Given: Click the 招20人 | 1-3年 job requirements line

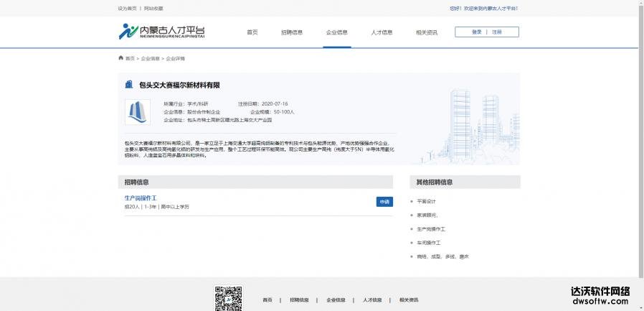Looking at the screenshot, I should [x=157, y=207].
